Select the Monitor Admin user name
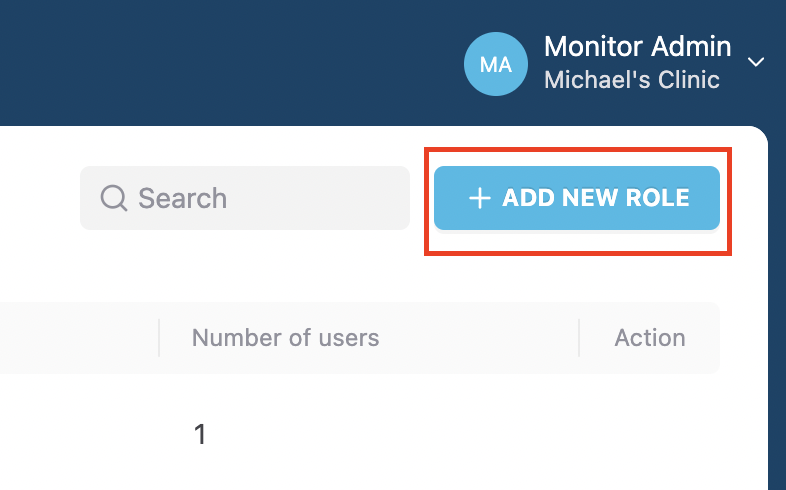786x490 pixels. point(637,47)
